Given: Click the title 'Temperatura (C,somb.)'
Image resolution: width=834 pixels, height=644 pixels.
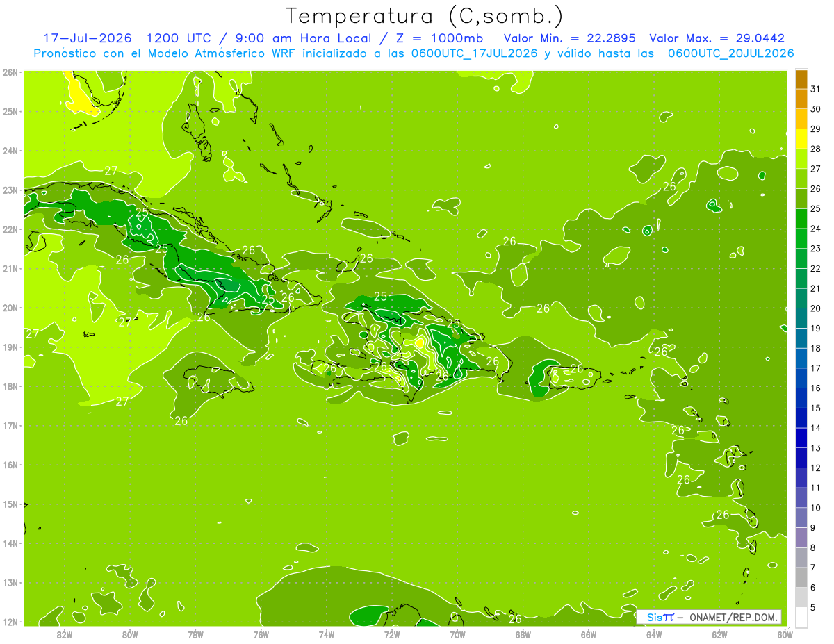Looking at the screenshot, I should pyautogui.click(x=425, y=16).
